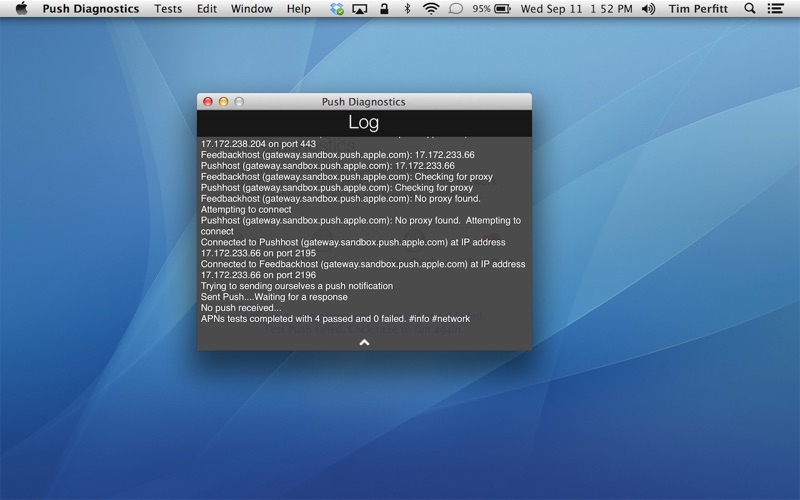The image size is (800, 500).
Task: Select the 'No push received...' line
Action: click(241, 308)
